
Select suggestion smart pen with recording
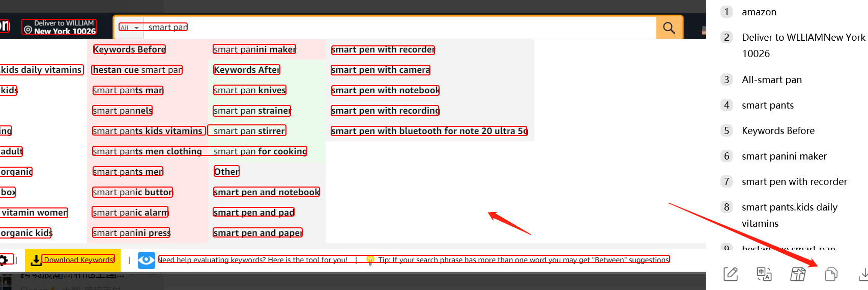click(386, 111)
